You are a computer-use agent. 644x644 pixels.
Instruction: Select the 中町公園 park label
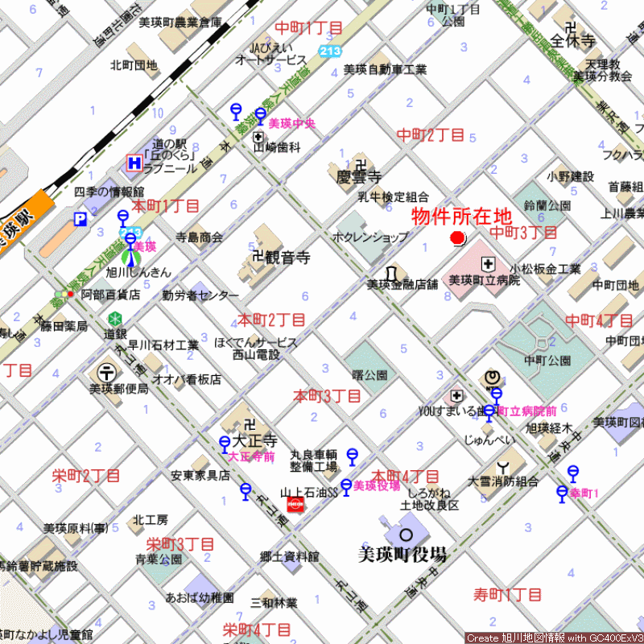tap(547, 360)
